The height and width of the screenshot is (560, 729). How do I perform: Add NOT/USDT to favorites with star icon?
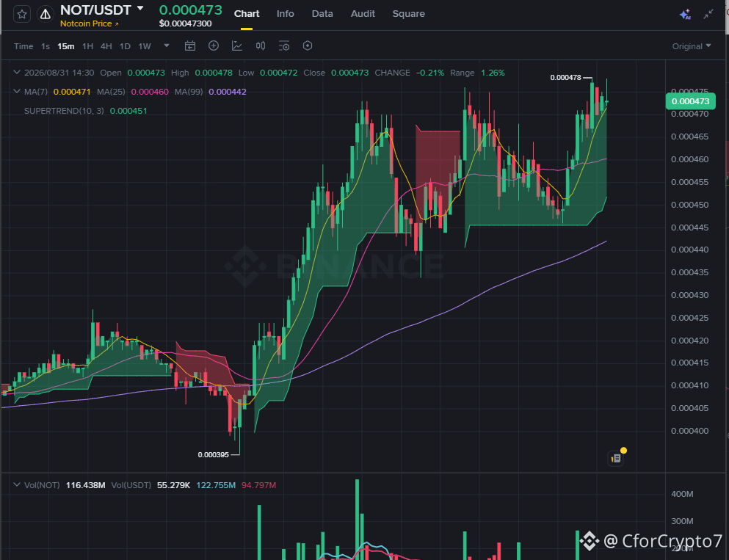click(x=22, y=15)
